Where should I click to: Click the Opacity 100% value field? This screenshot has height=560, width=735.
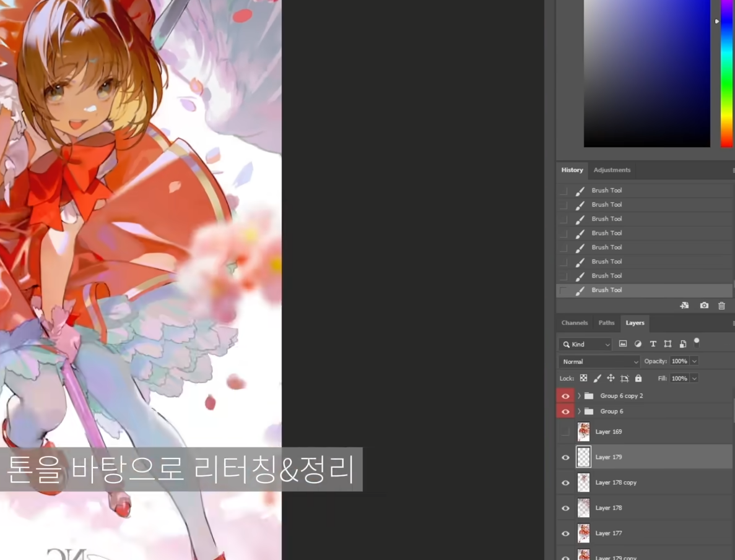coord(679,361)
